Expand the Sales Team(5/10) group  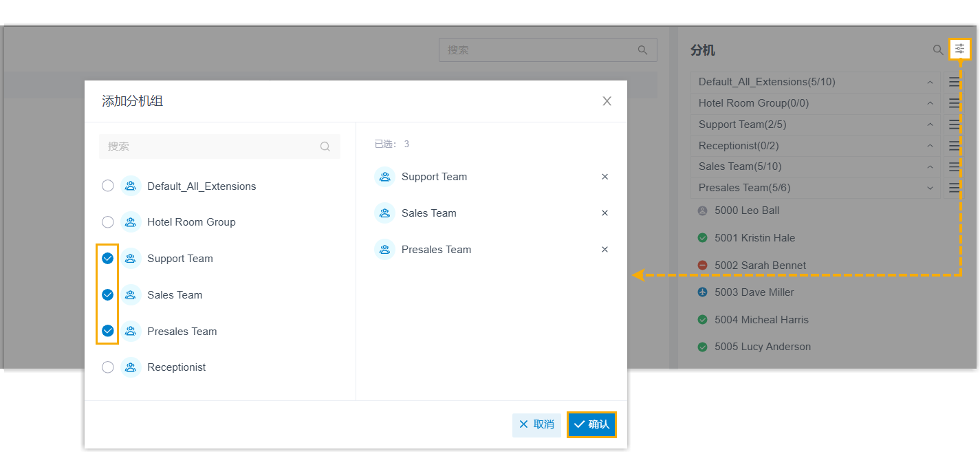[930, 166]
